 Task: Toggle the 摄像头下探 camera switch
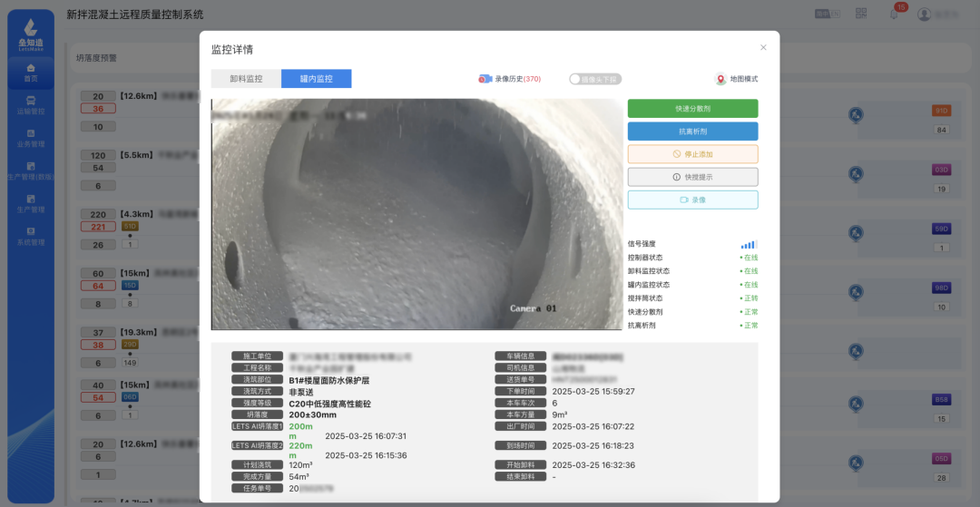[595, 79]
